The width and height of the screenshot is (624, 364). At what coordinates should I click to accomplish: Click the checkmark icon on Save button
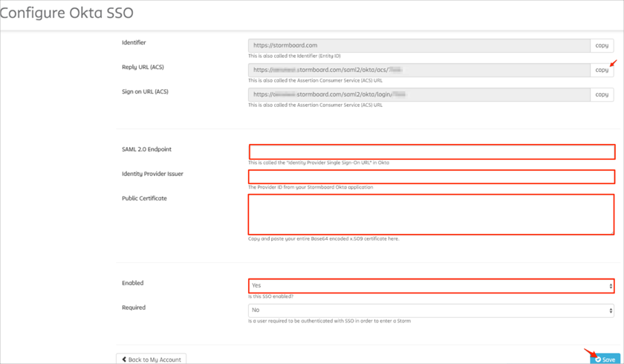click(x=598, y=360)
